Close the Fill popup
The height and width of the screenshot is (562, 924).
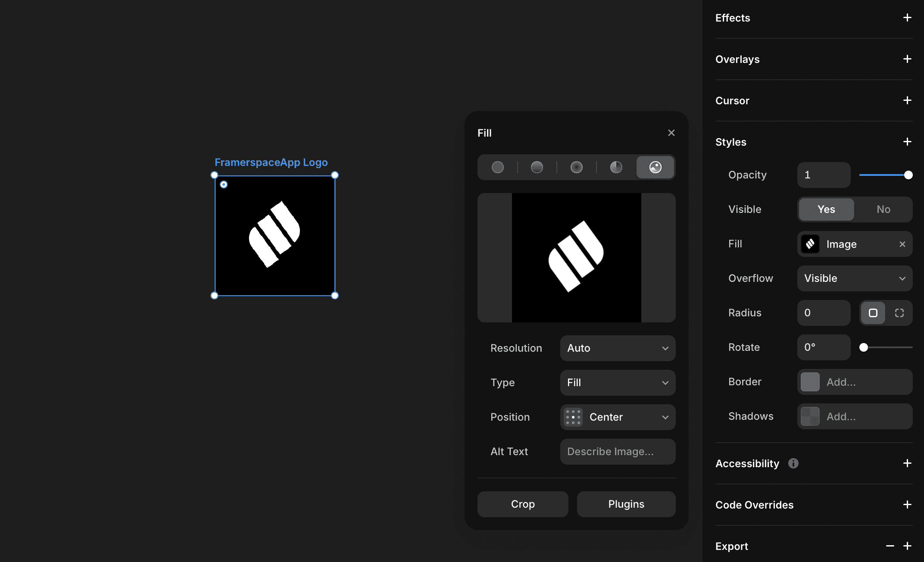point(671,133)
